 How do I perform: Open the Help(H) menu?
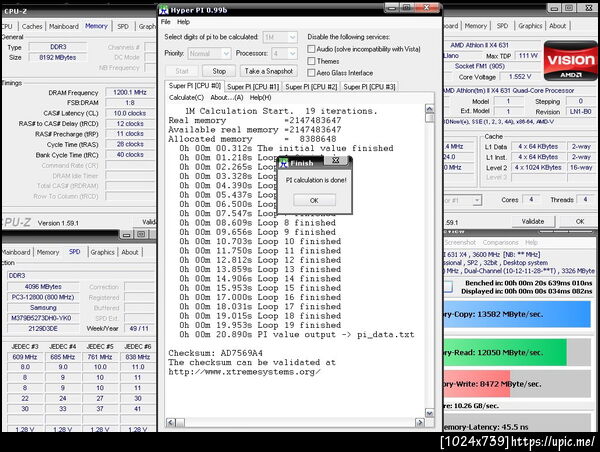coord(261,98)
